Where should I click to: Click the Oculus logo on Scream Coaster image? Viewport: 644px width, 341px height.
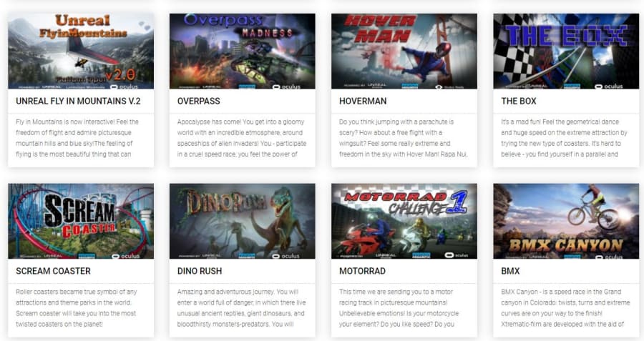pyautogui.click(x=126, y=256)
